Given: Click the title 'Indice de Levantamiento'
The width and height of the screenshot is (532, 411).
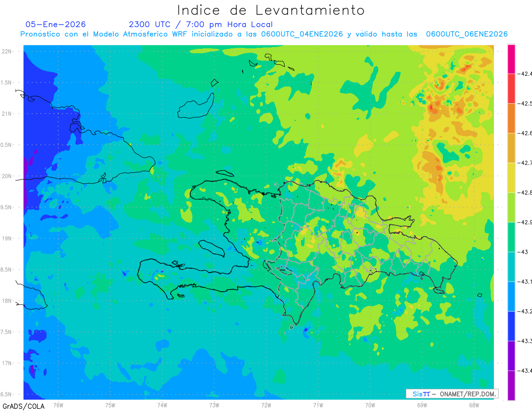Looking at the screenshot, I should point(271,10).
